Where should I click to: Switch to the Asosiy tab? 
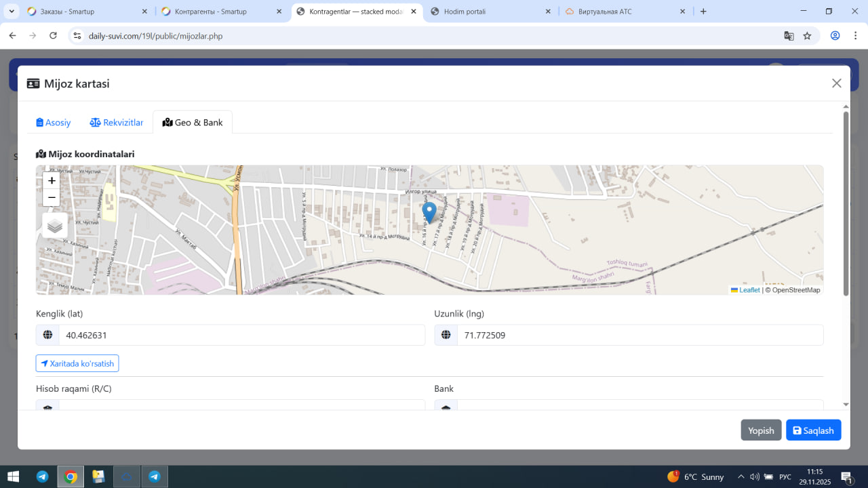(54, 123)
